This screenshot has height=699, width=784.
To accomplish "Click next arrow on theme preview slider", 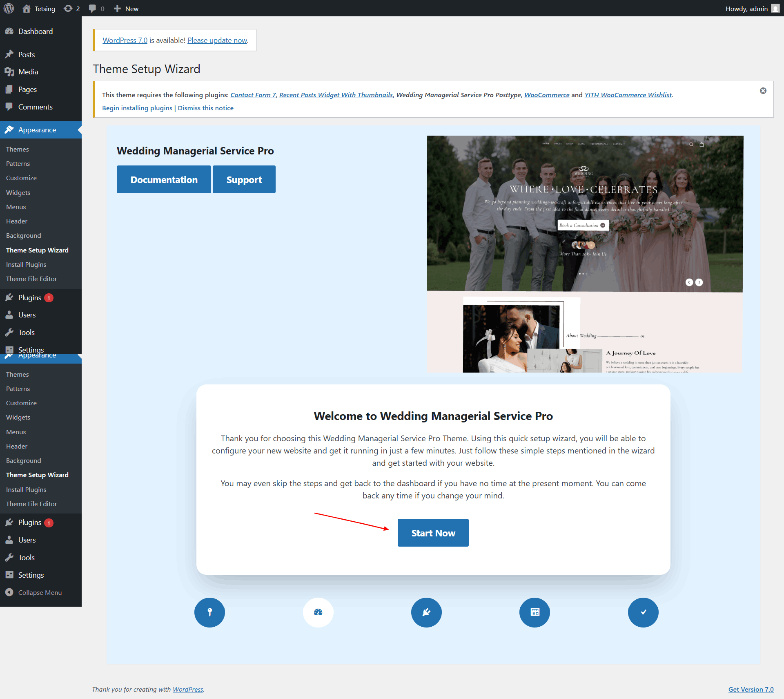I will tap(699, 282).
